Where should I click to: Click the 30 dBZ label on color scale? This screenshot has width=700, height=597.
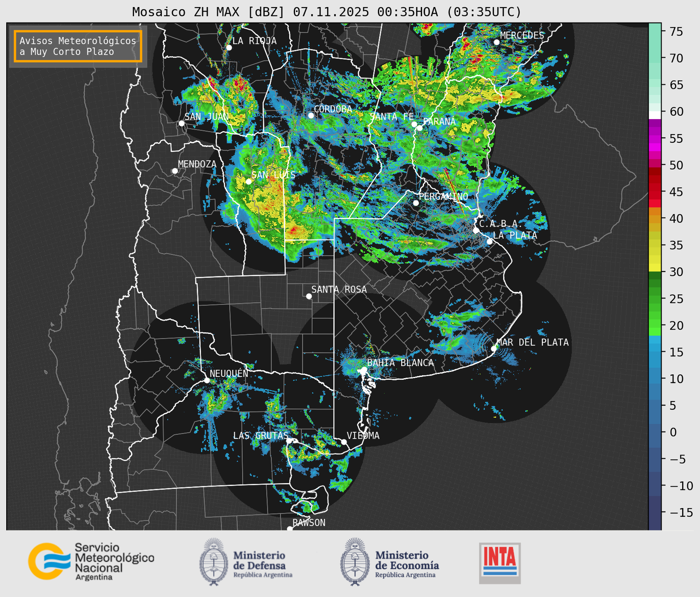click(676, 272)
